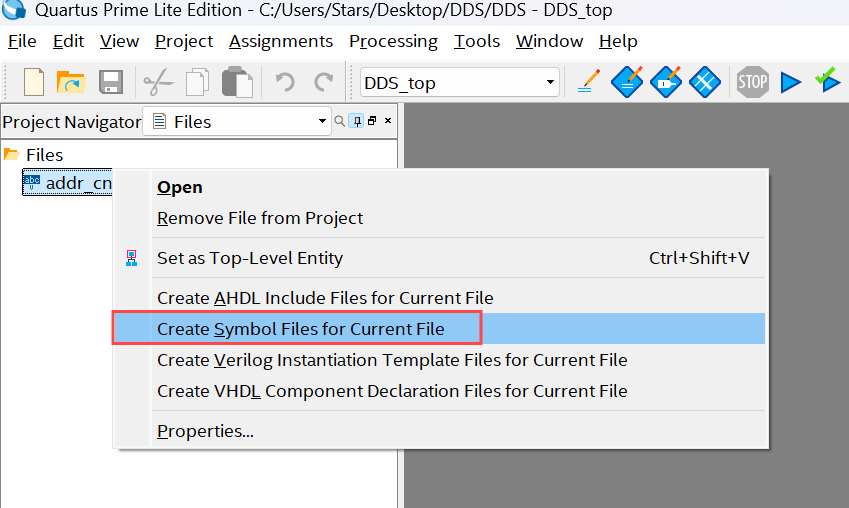This screenshot has width=849, height=508.
Task: Click the addr_cn file icon
Action: tap(31, 183)
